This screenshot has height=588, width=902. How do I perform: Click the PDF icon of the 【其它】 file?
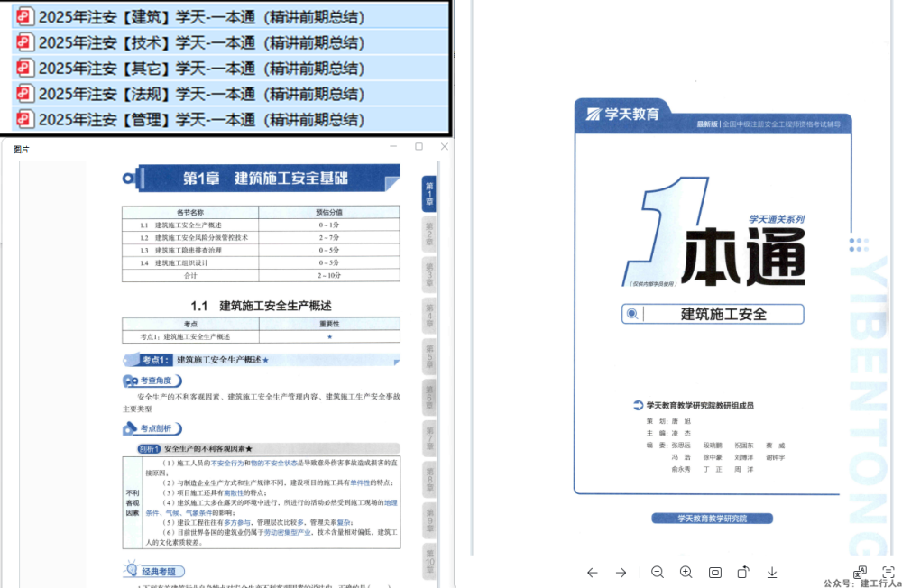tap(24, 68)
